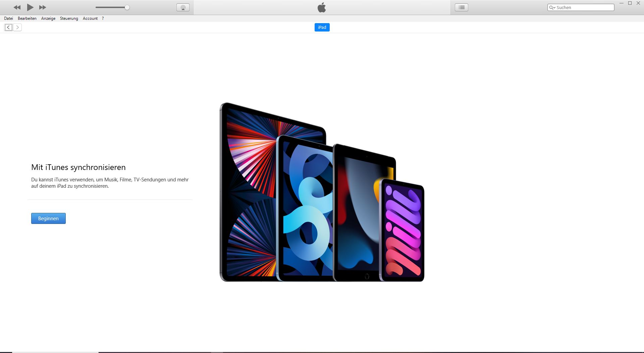
Task: Open the Bearbeiten menu
Action: click(27, 18)
